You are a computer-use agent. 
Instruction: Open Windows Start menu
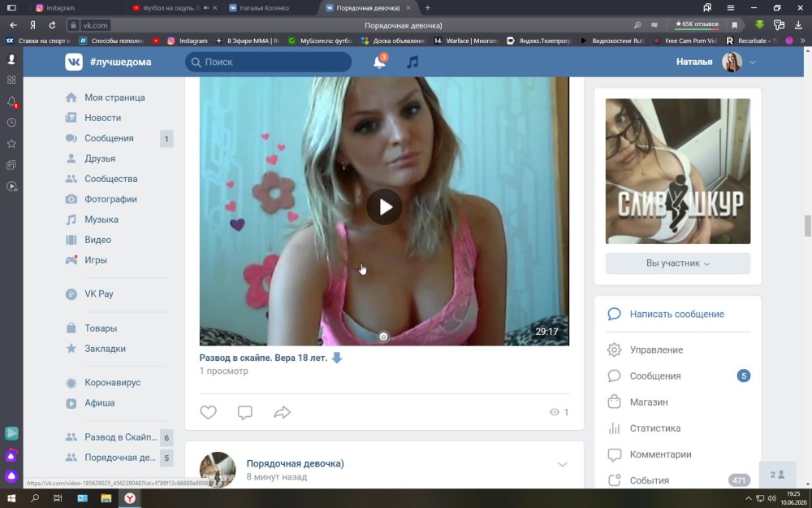(11, 498)
